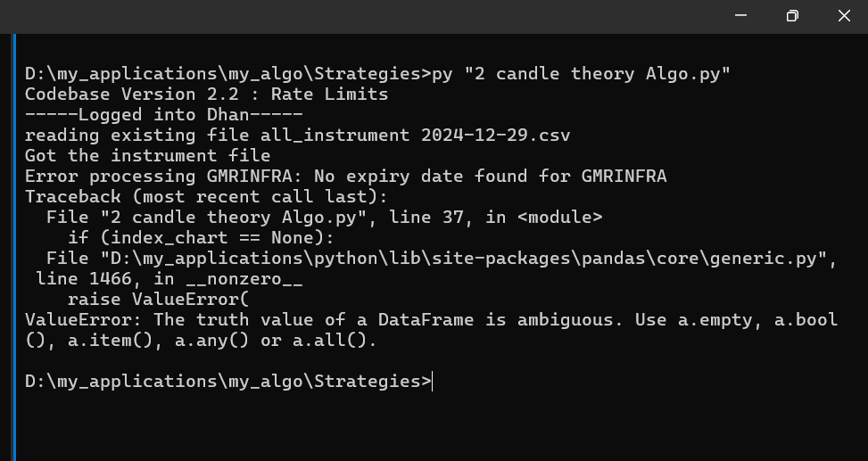Click the blue left border strip
This screenshot has width=868, height=461.
[x=14, y=247]
